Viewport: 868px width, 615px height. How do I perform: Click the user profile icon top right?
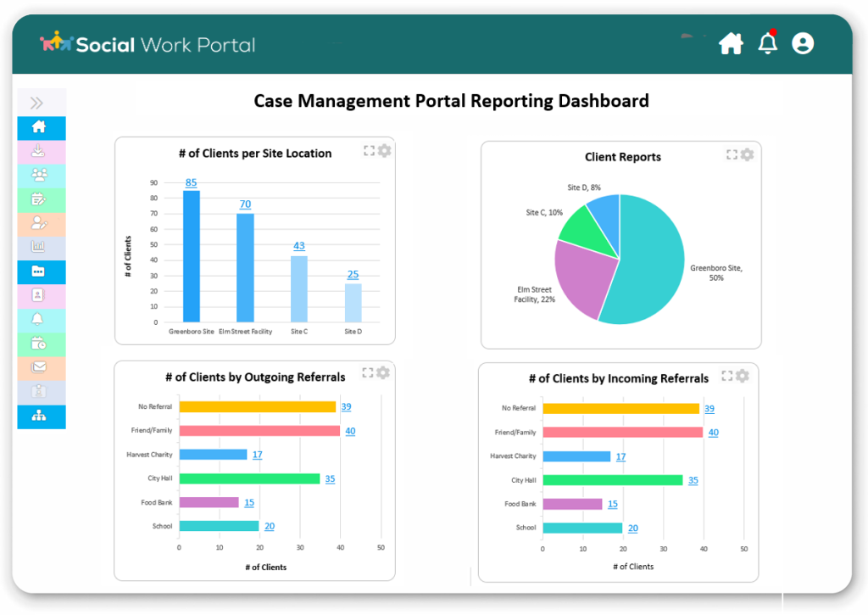pyautogui.click(x=803, y=43)
